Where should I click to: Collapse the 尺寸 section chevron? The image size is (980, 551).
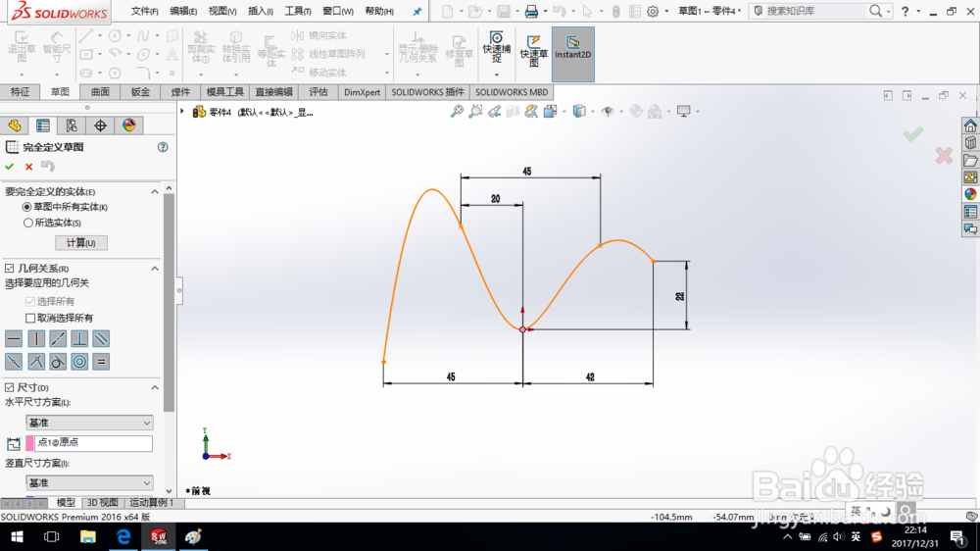(155, 388)
